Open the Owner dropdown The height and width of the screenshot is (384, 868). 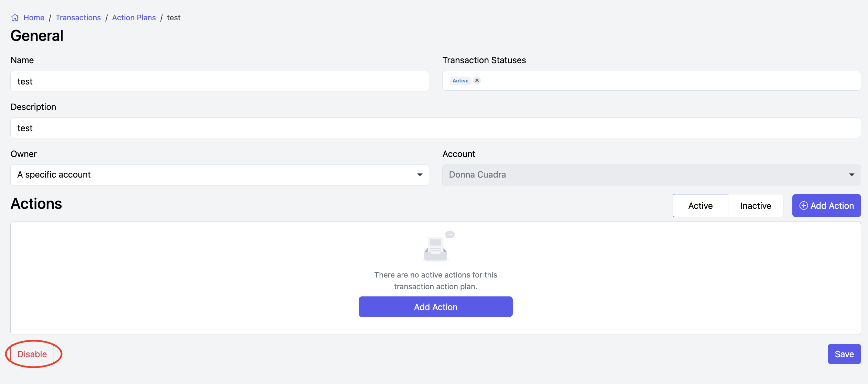(219, 175)
